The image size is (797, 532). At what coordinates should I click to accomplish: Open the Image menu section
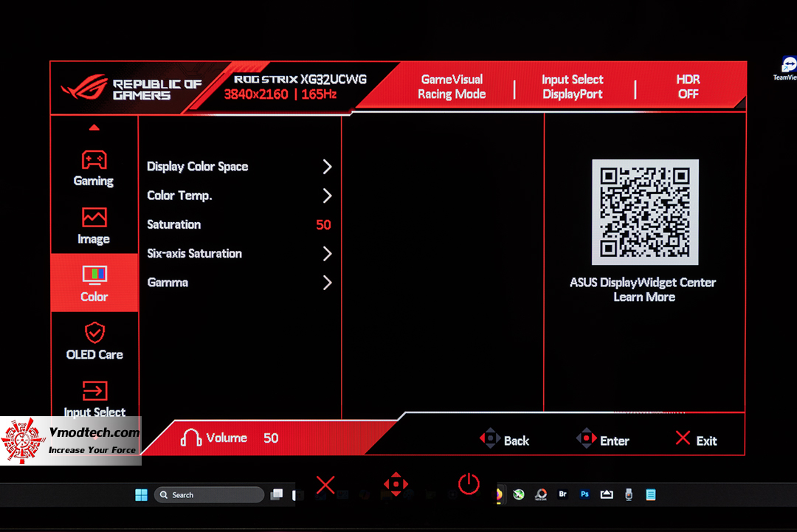[94, 226]
